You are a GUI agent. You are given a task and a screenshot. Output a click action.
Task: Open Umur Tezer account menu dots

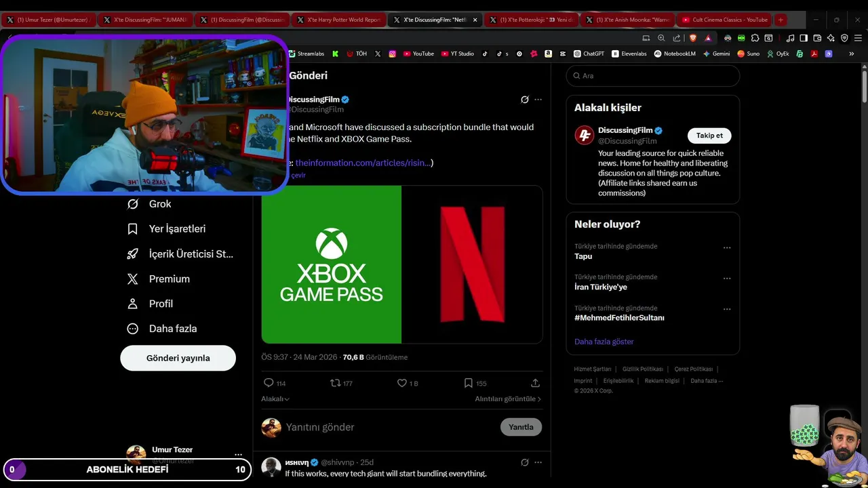coord(238,455)
